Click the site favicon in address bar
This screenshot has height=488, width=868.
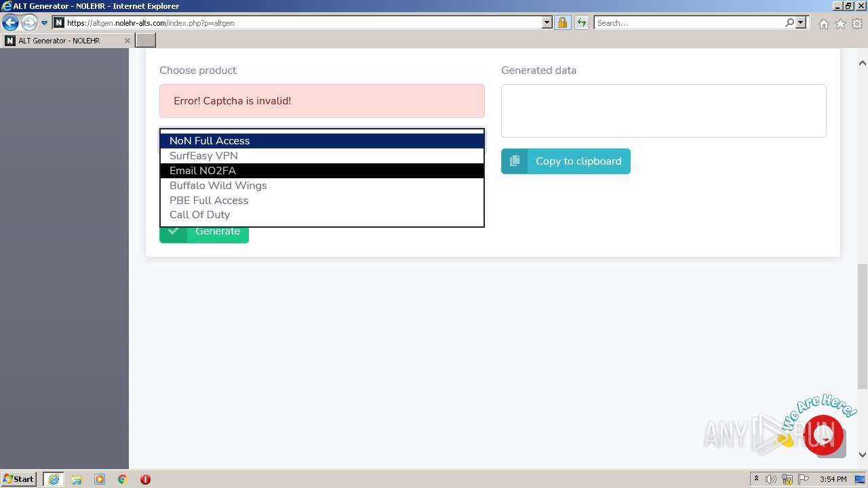point(59,23)
